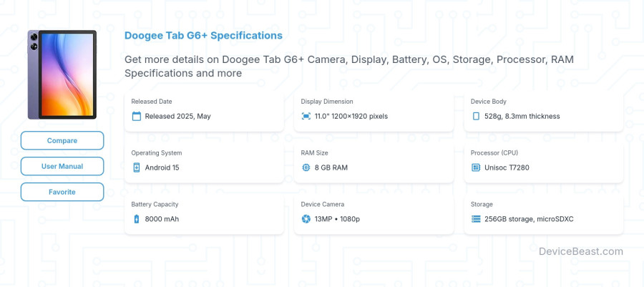Click the 'Storage' label
The width and height of the screenshot is (644, 287).
tap(482, 204)
